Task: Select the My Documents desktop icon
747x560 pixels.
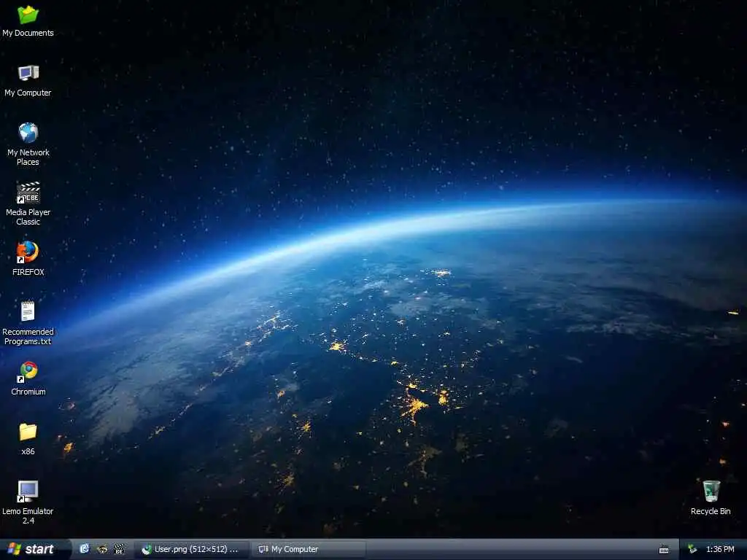Action: [x=28, y=15]
